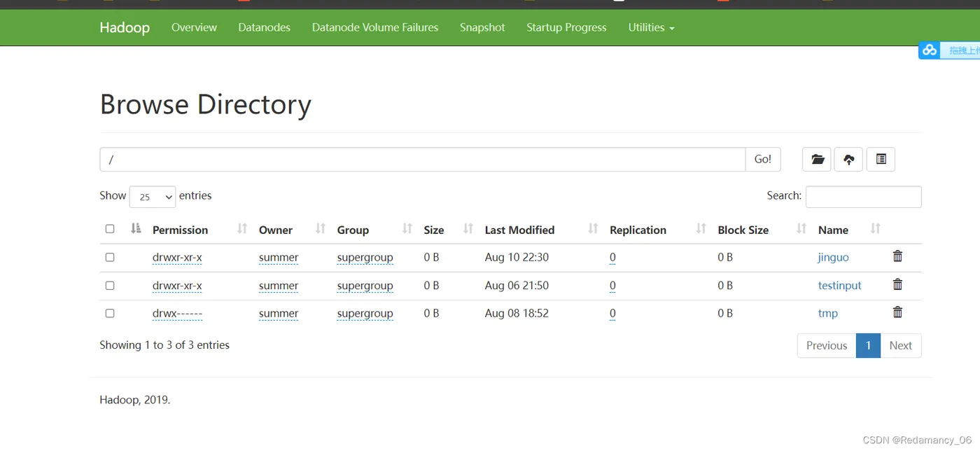Delete the jinguo directory with trash icon
The height and width of the screenshot is (451, 980).
897,256
